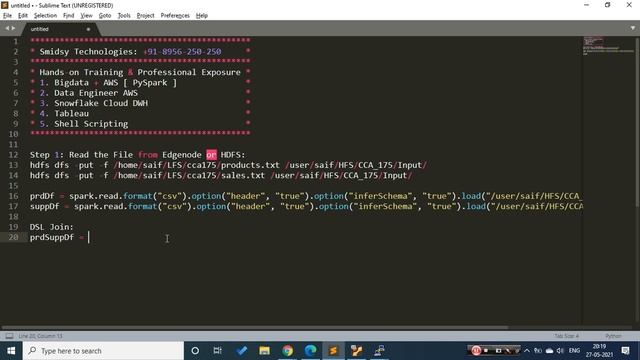Click the OneDrive cloud tray icon
Image resolution: width=640 pixels, height=360 pixels.
point(549,351)
